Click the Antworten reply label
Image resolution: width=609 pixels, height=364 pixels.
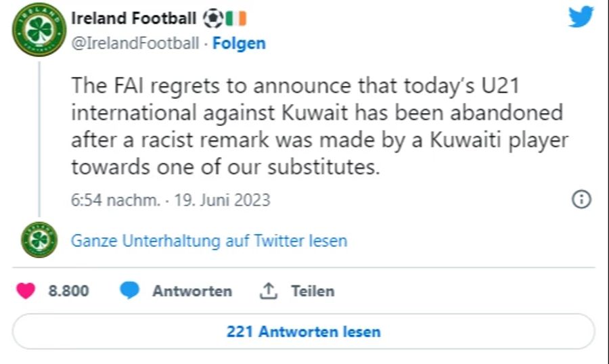tap(192, 291)
